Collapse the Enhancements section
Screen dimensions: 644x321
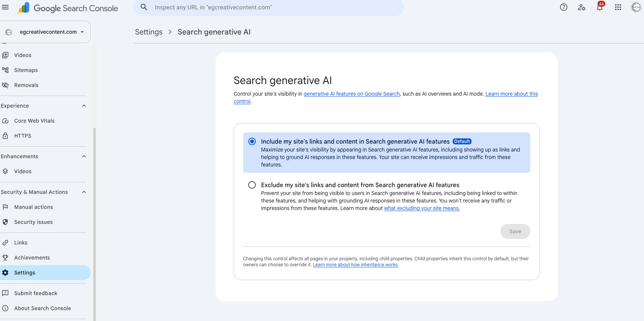pos(84,156)
